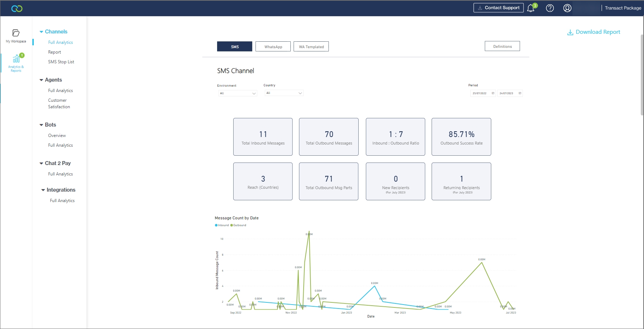
Task: Select the Analytics & Reports sidebar icon
Action: pyautogui.click(x=16, y=63)
